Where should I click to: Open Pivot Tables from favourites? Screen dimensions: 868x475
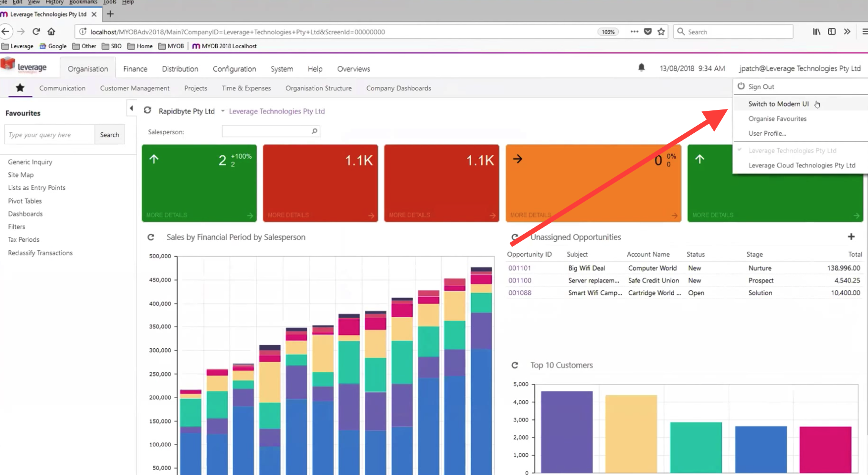pos(25,201)
